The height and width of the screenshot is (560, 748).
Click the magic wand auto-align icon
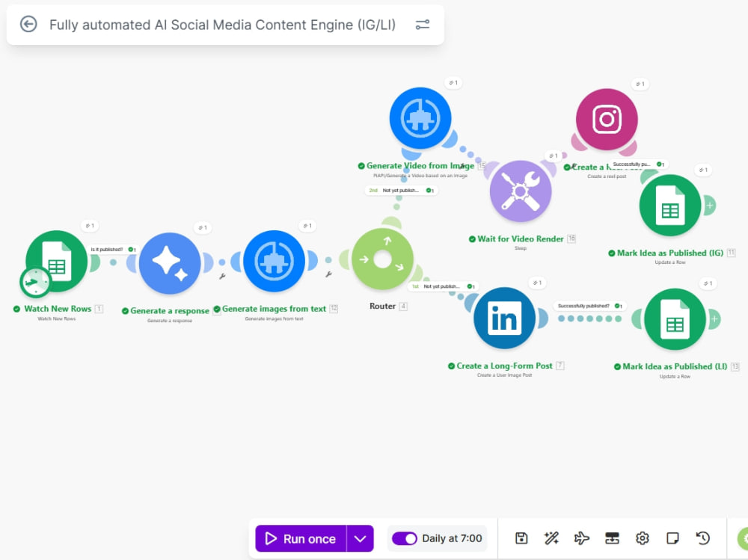[551, 538]
